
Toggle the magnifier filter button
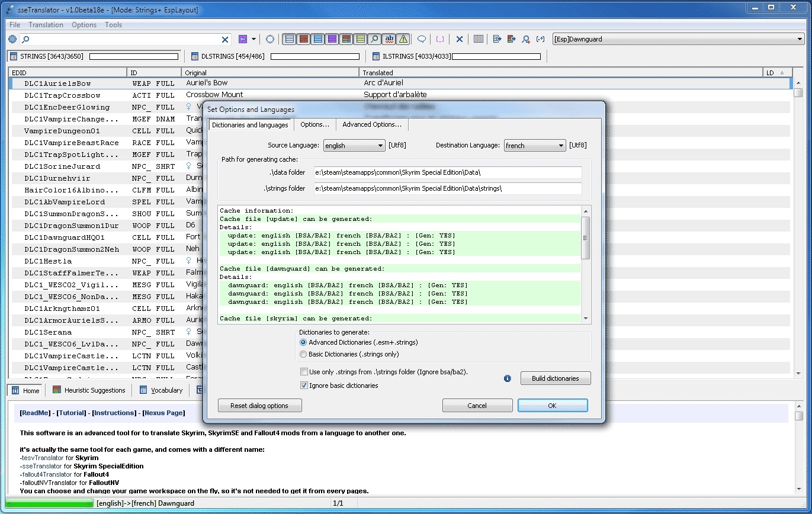click(x=374, y=39)
